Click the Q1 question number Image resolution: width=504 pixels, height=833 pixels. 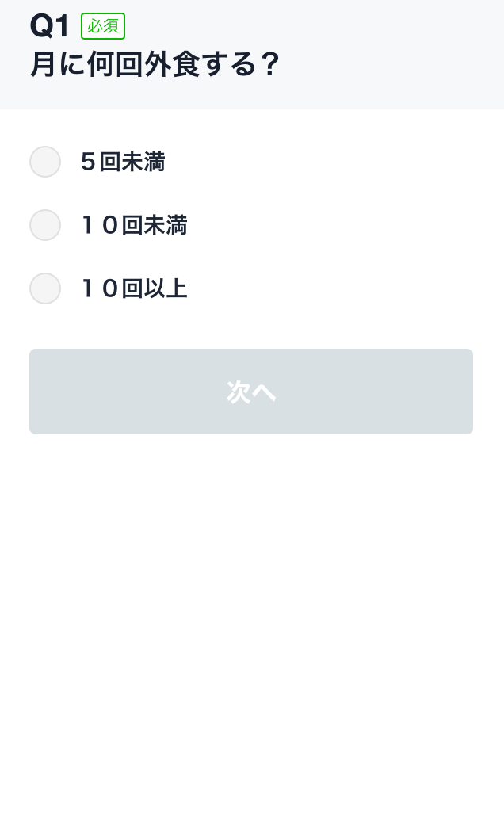[x=50, y=27]
